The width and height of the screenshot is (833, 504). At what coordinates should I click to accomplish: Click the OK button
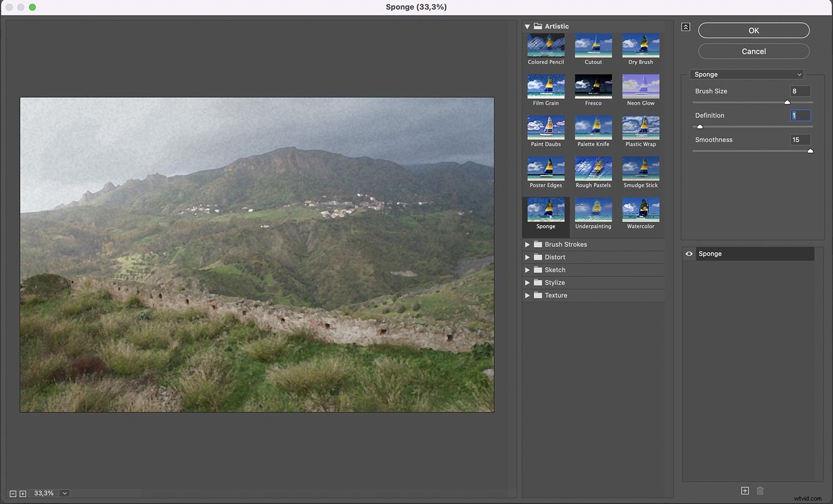click(x=753, y=31)
